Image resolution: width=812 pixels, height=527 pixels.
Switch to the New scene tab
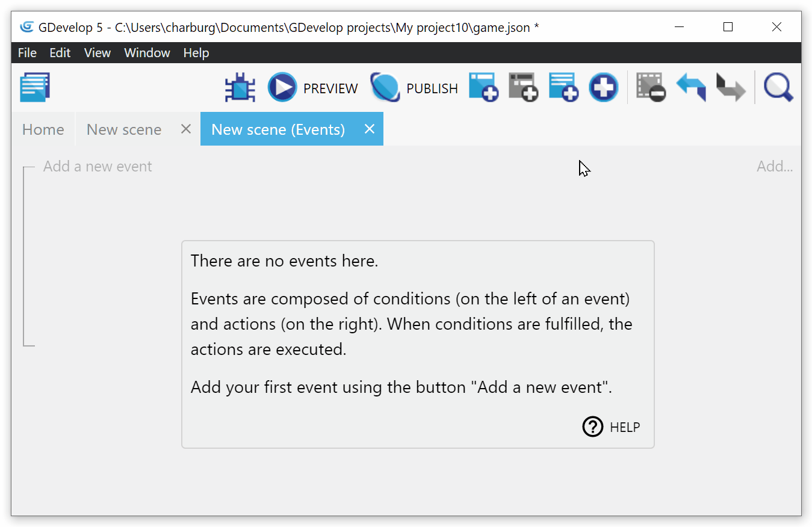tap(124, 129)
